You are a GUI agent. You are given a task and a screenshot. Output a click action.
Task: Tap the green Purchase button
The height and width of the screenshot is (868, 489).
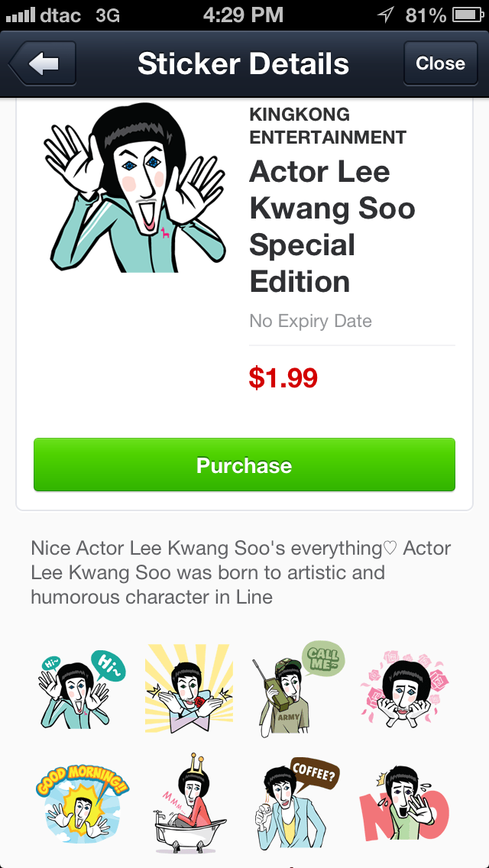[x=244, y=465]
